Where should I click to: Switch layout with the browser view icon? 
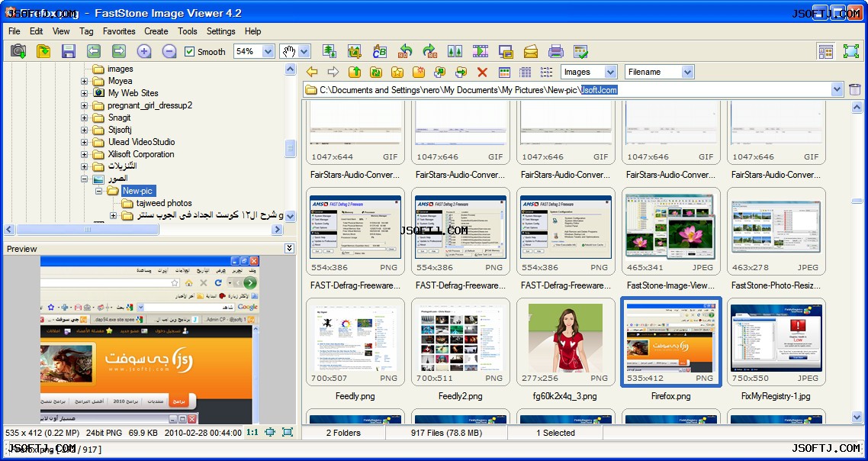(826, 52)
